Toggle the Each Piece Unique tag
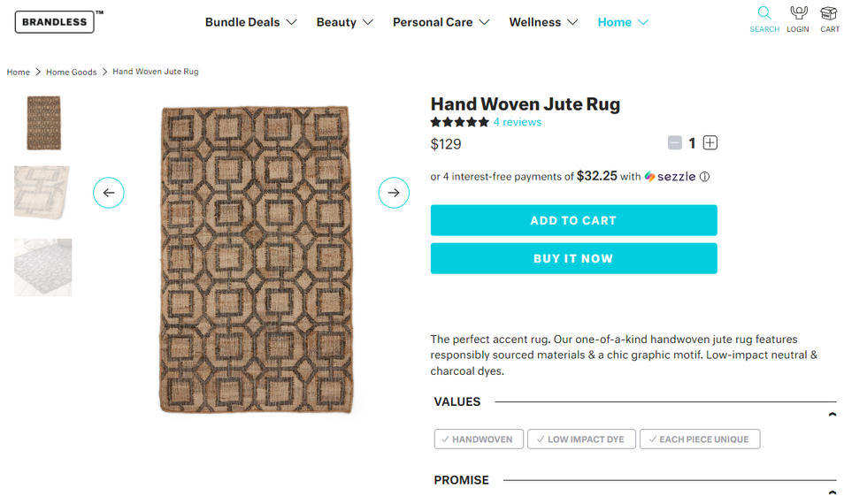This screenshot has width=867, height=504. [700, 439]
